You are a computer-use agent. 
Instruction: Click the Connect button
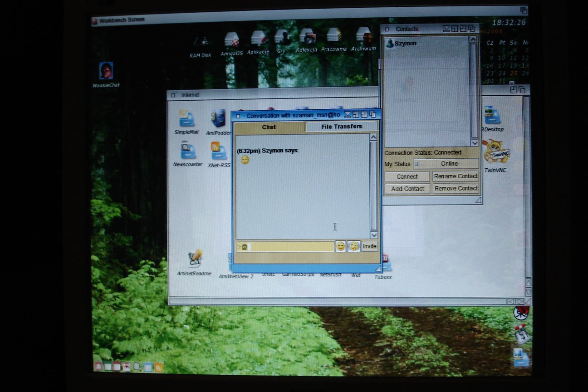(407, 176)
